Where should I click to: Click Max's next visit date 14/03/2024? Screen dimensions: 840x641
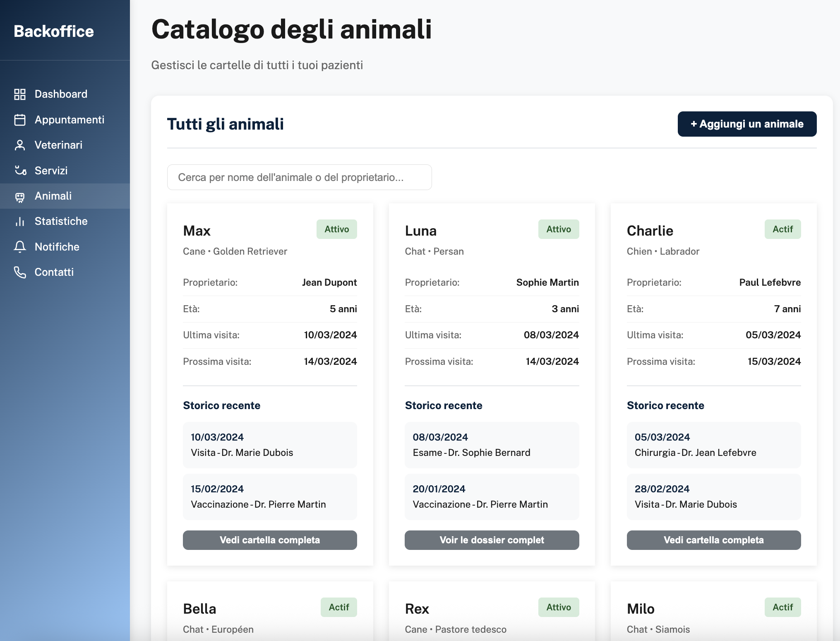click(330, 361)
